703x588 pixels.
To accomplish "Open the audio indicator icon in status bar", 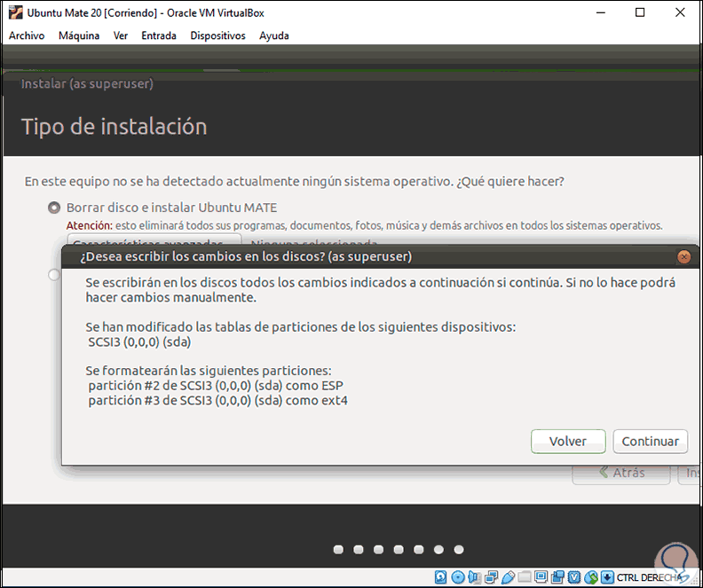I will pos(474,576).
